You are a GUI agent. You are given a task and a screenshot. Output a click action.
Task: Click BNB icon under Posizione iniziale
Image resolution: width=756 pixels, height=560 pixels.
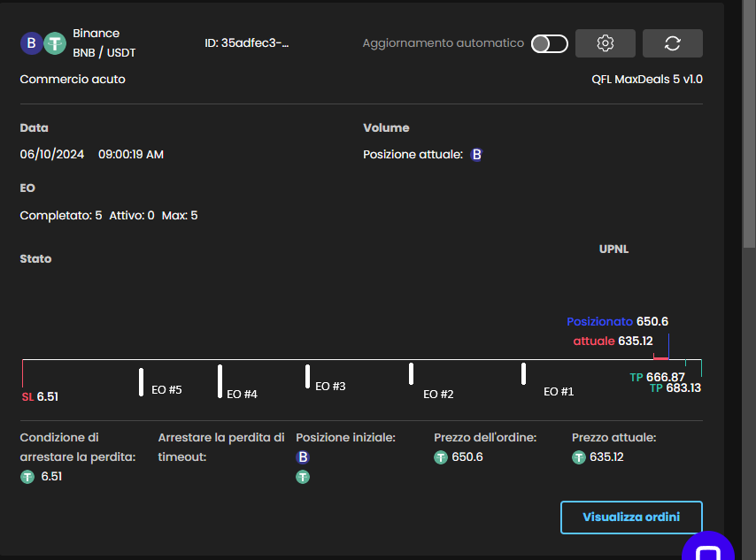(303, 457)
